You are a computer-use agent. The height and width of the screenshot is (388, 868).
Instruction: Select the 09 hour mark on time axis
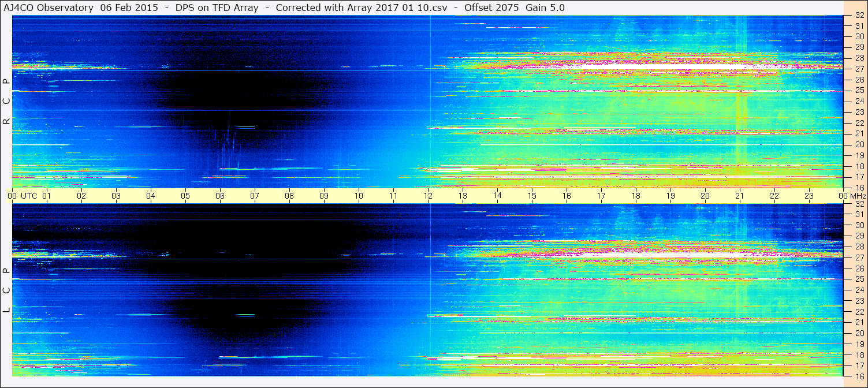(x=324, y=196)
